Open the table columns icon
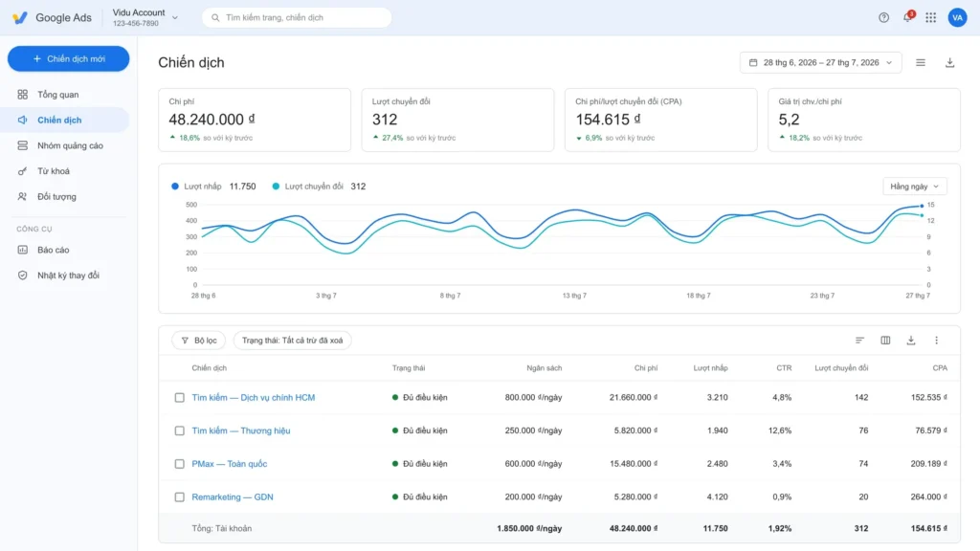The height and width of the screenshot is (551, 980). pyautogui.click(x=885, y=341)
